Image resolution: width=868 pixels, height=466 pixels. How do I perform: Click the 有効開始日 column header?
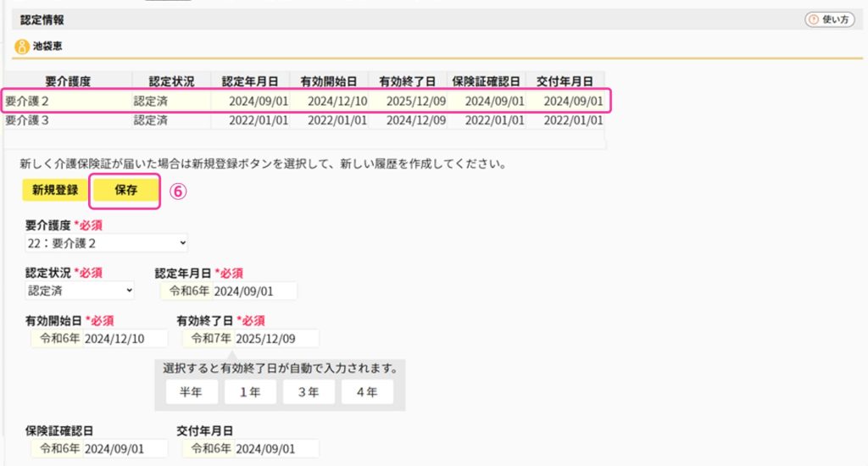click(329, 81)
